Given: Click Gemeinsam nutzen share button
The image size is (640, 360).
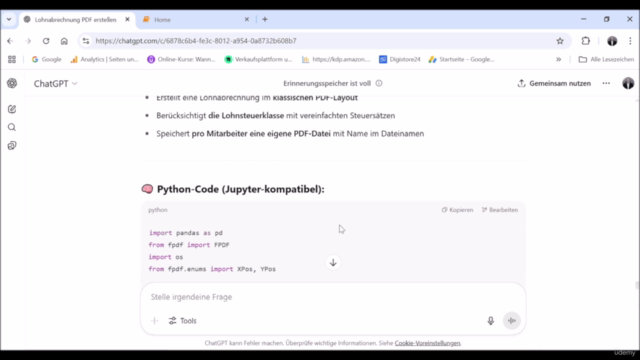Looking at the screenshot, I should (x=554, y=83).
